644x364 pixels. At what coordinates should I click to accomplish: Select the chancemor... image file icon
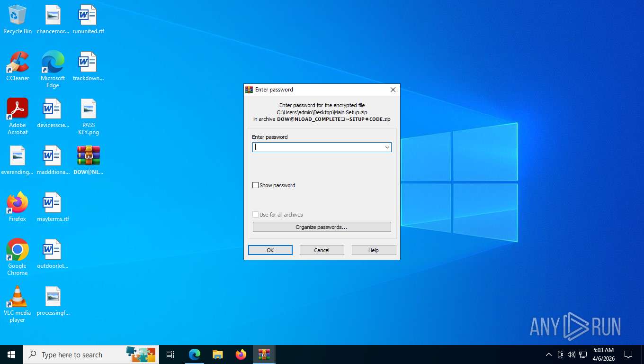pos(53,19)
